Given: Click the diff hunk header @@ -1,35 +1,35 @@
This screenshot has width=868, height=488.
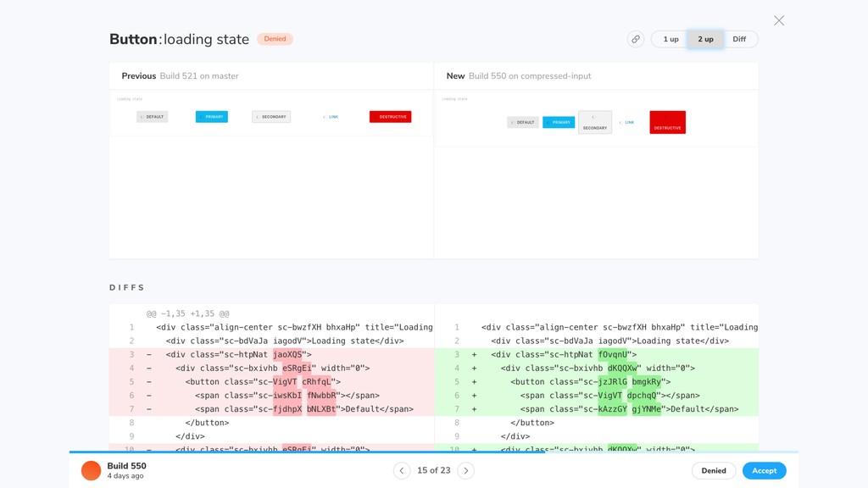Looking at the screenshot, I should coord(187,313).
